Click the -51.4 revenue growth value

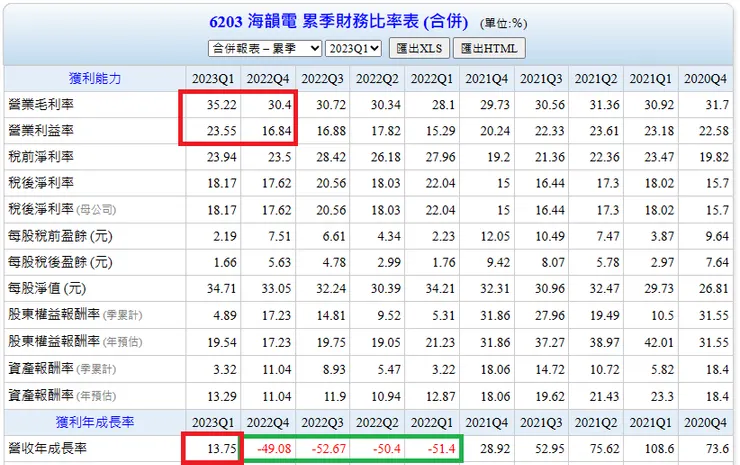click(x=441, y=448)
